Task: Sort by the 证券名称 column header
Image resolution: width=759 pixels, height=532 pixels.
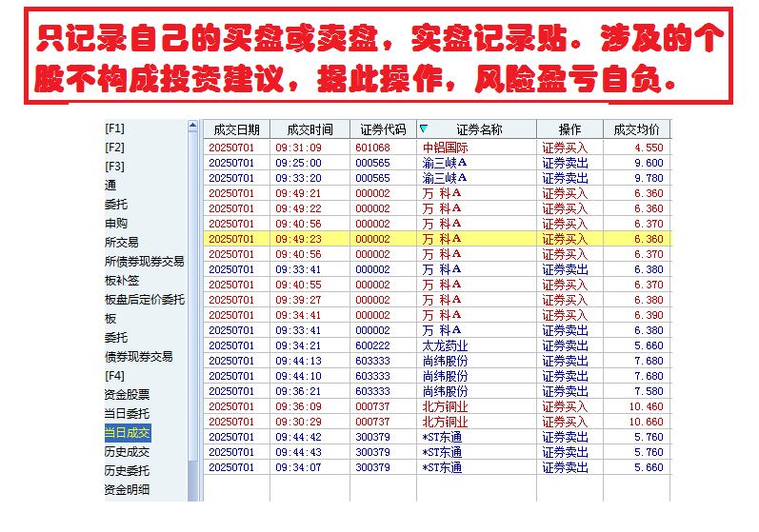Action: pos(479,129)
